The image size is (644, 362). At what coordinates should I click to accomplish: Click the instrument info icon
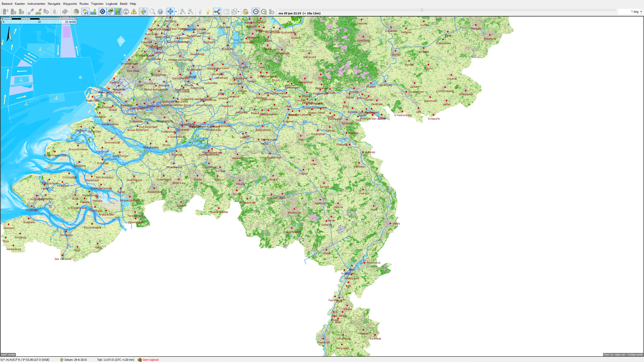14,12
